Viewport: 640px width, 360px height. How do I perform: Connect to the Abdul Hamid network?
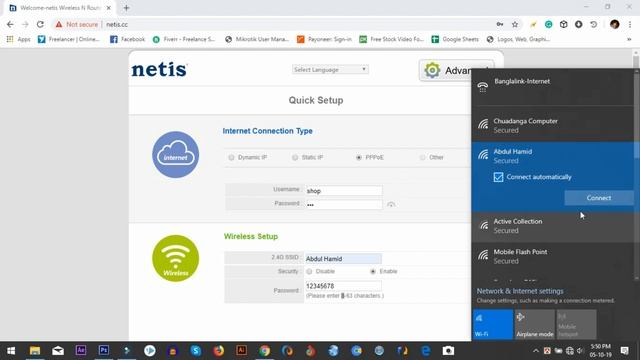pos(599,198)
